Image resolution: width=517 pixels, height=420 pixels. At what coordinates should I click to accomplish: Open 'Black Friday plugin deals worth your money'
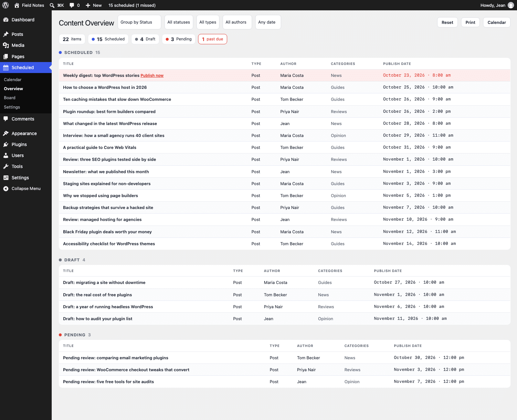click(107, 232)
